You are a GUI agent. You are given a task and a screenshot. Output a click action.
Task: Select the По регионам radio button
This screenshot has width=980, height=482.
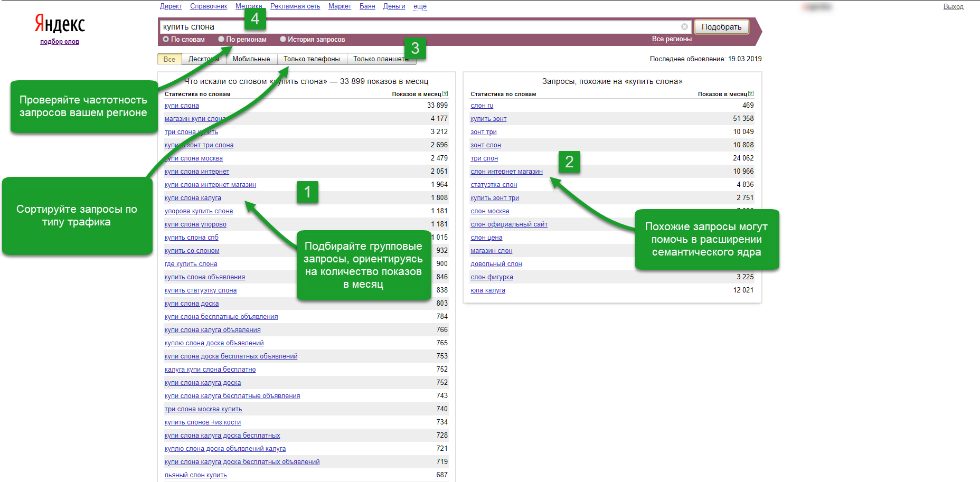pos(221,39)
